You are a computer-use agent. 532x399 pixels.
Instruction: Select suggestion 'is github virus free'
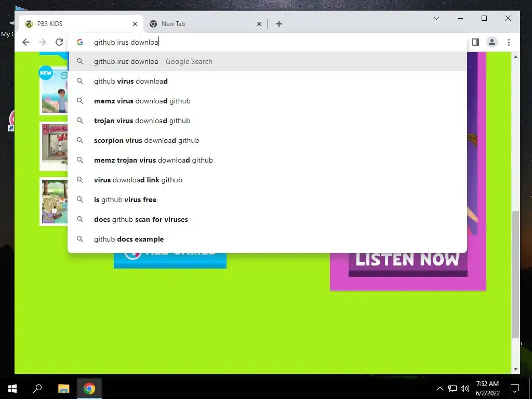pos(268,199)
